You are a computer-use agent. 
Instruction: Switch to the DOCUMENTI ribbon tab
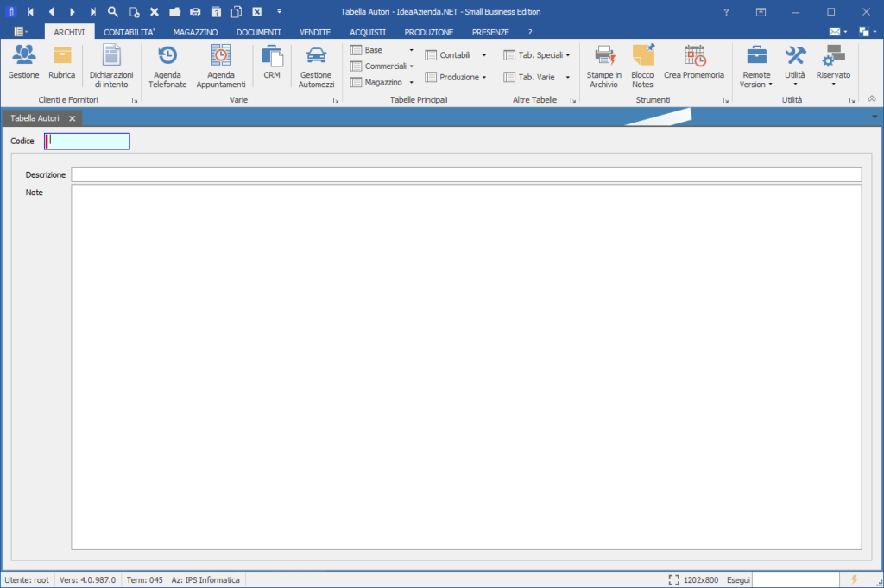tap(258, 32)
